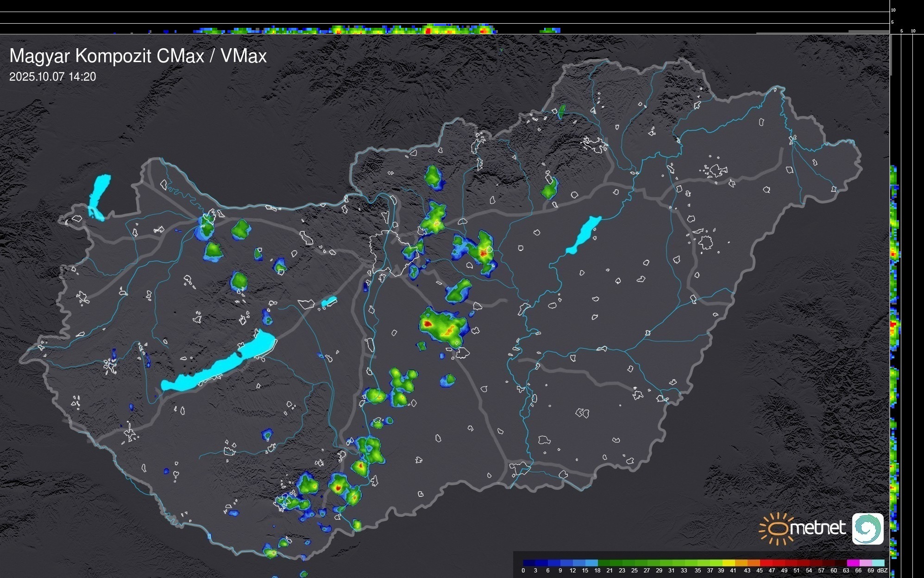Click the right-side VMax profile strip
Screen dimensions: 924x578
(x=894, y=324)
